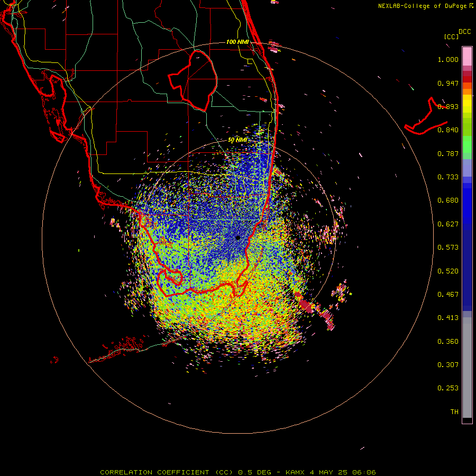Pick the lavender segment of the color scale
The width and height of the screenshot is (476, 476).
tap(467, 168)
